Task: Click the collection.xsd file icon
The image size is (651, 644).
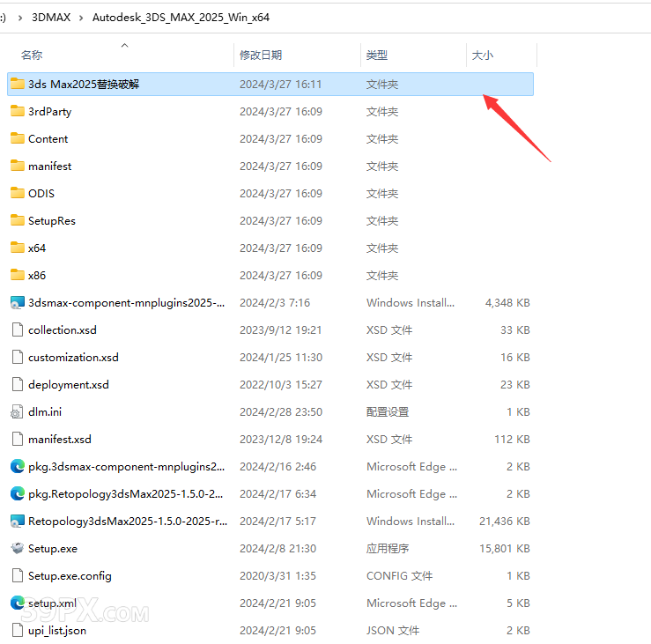Action: (x=18, y=329)
